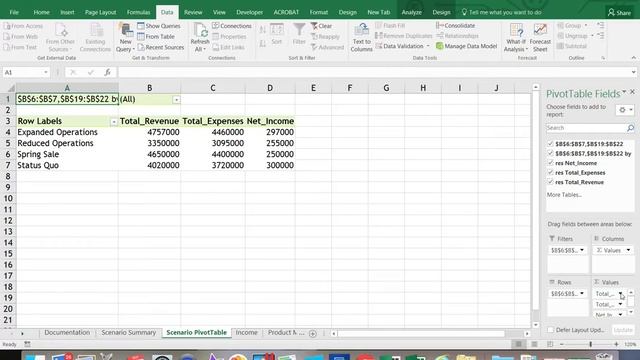Switch to the Home ribbon tab

coord(41,12)
